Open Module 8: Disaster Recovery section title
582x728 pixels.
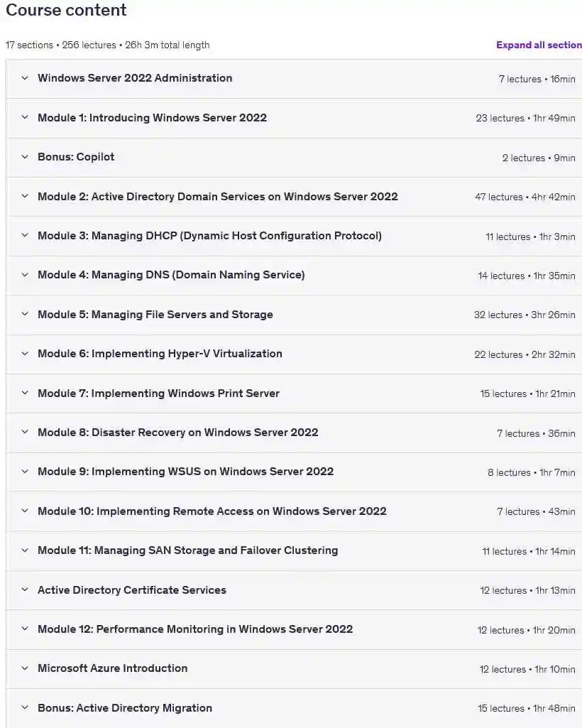coord(177,433)
